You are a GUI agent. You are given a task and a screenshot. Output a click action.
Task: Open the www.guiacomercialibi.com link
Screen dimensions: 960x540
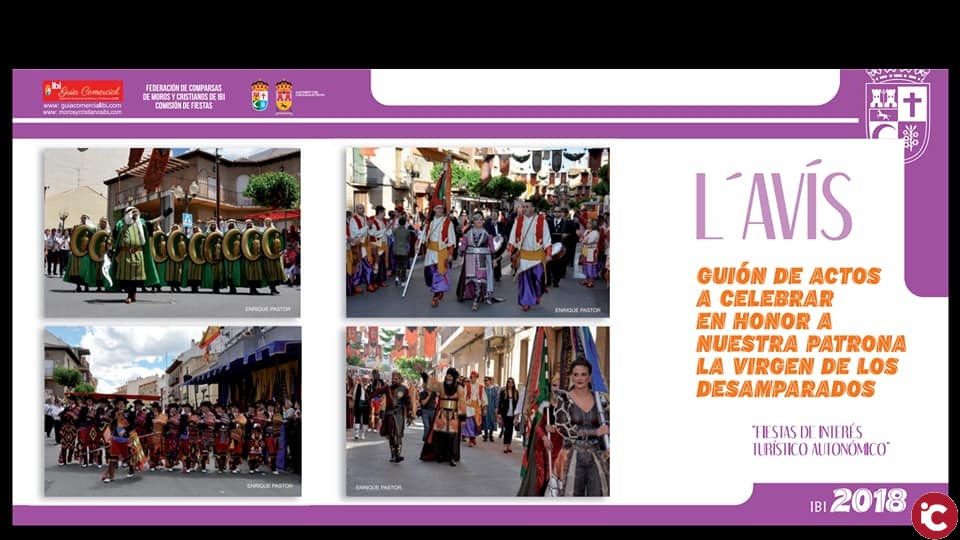pyautogui.click(x=82, y=105)
